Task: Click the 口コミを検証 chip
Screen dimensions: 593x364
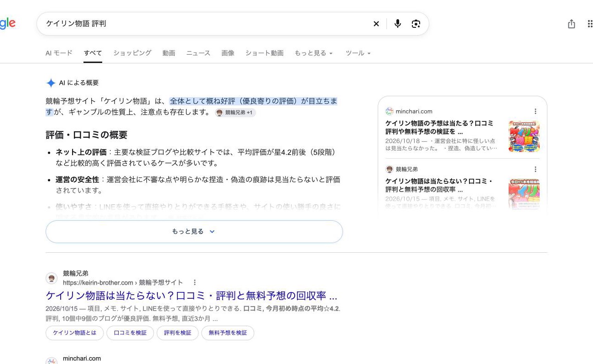Action: (130, 333)
